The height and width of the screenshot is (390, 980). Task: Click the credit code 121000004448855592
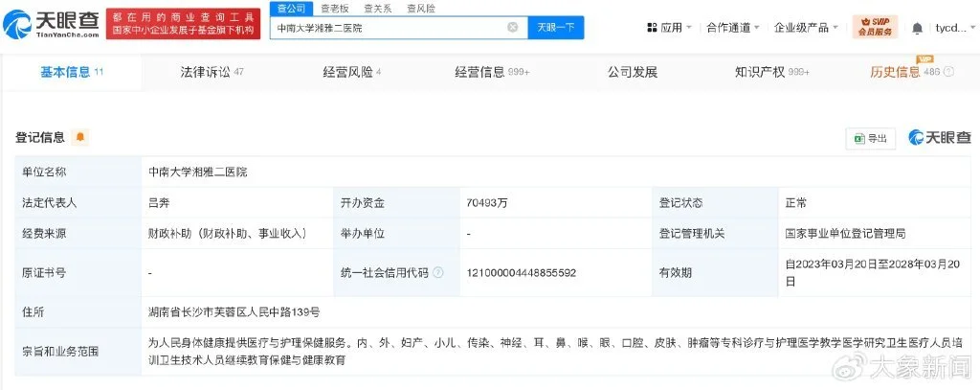tap(522, 273)
